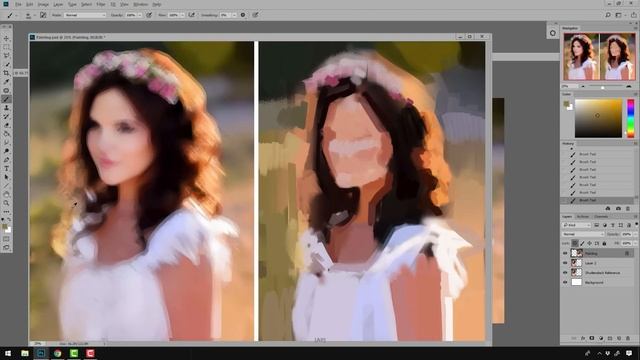Toggle Quick Mask mode
The height and width of the screenshot is (360, 640).
[x=6, y=239]
